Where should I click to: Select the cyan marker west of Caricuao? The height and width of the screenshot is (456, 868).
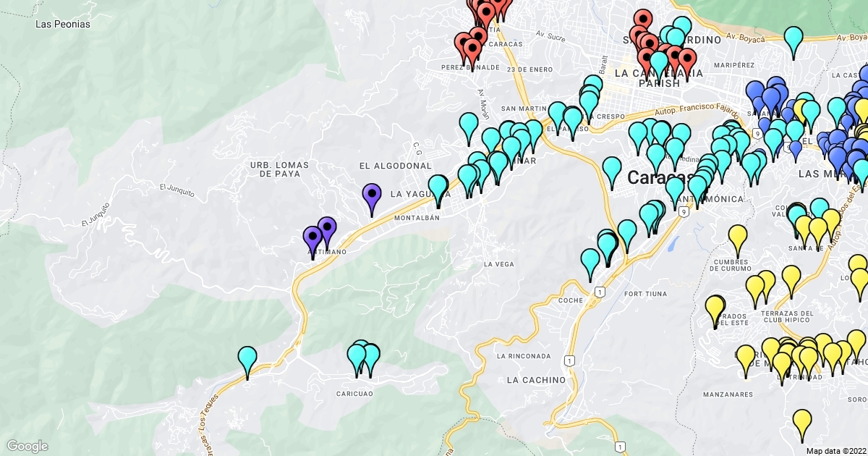coord(247,363)
